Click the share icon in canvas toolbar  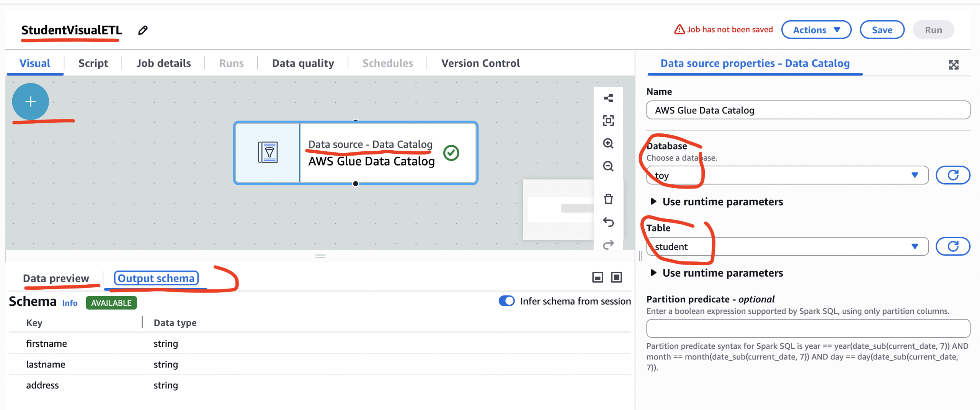coord(608,98)
